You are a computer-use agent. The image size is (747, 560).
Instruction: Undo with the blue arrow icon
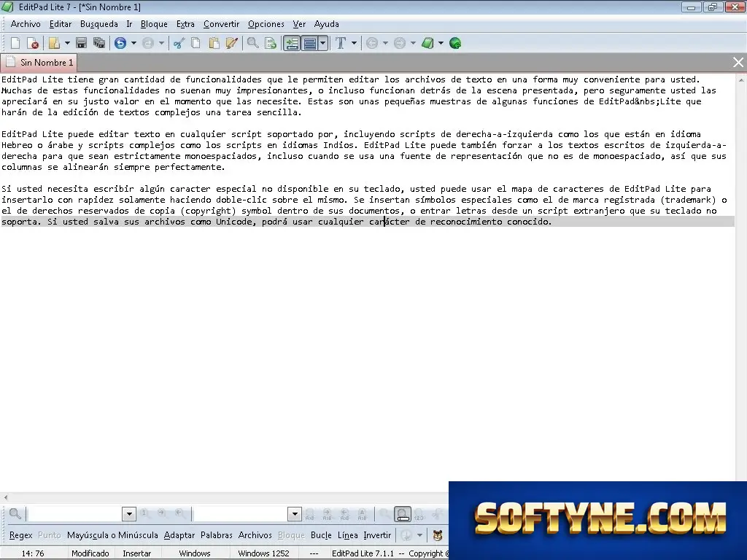point(120,43)
